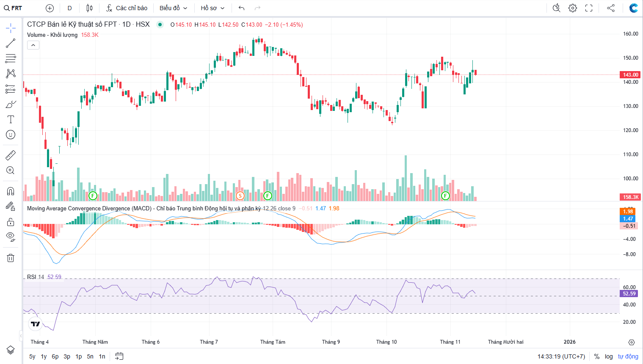Open the emoji icons tool
643x364 pixels.
click(x=11, y=135)
